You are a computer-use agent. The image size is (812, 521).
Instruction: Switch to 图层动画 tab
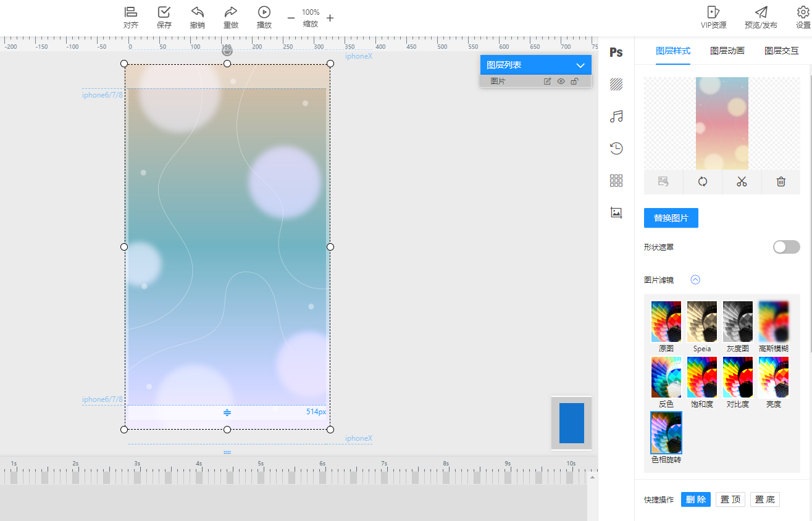[727, 51]
